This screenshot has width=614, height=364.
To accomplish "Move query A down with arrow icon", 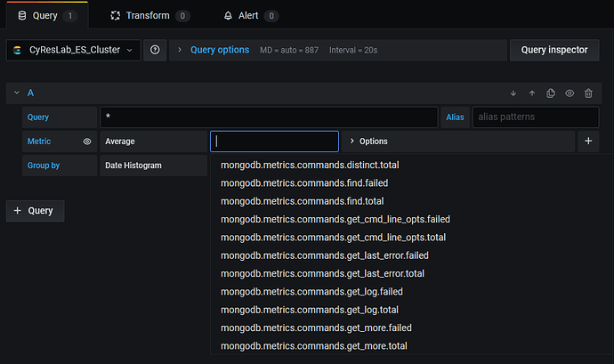I will click(x=513, y=93).
